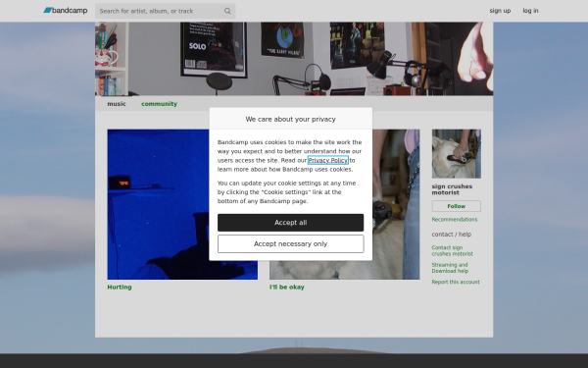Open the Hurting album title link
Image resolution: width=588 pixels, height=368 pixels.
[120, 288]
